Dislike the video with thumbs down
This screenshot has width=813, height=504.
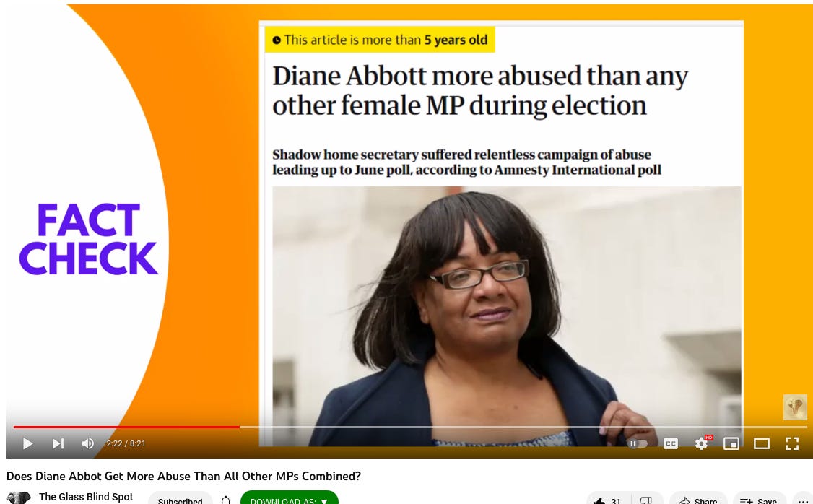point(646,500)
